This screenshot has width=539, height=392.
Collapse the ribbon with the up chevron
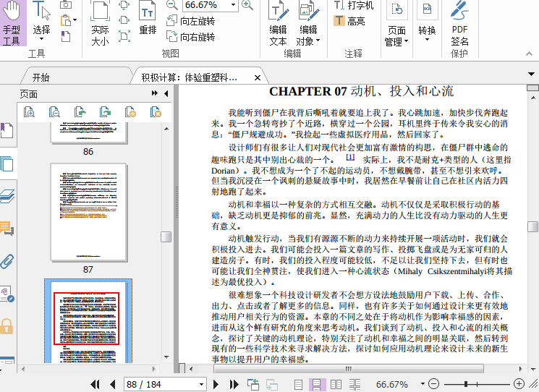tap(530, 54)
